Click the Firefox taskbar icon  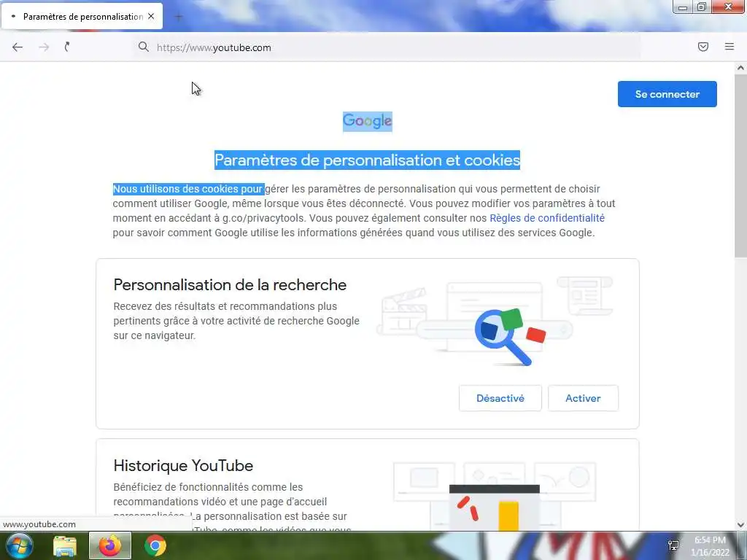pyautogui.click(x=110, y=545)
